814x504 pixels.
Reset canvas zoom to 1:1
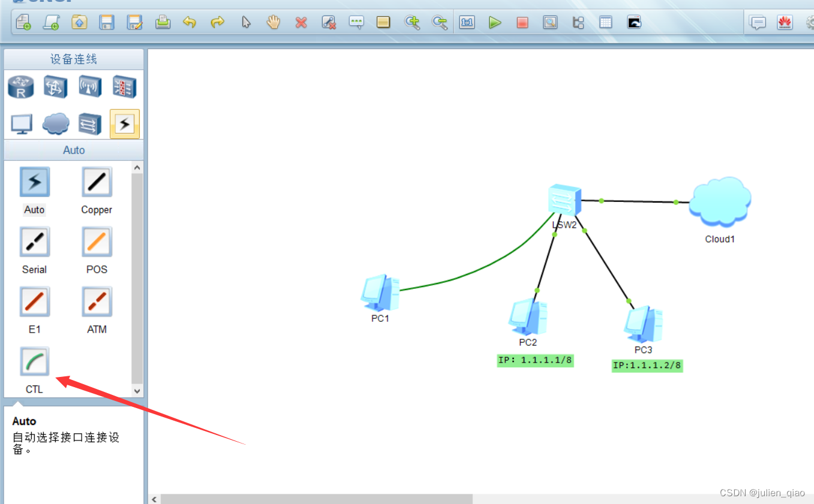pyautogui.click(x=467, y=23)
